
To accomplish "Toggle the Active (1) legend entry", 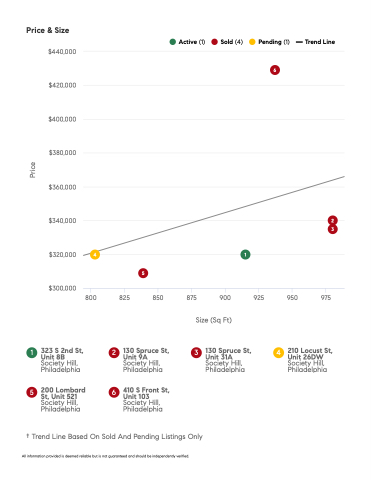I will [x=187, y=42].
